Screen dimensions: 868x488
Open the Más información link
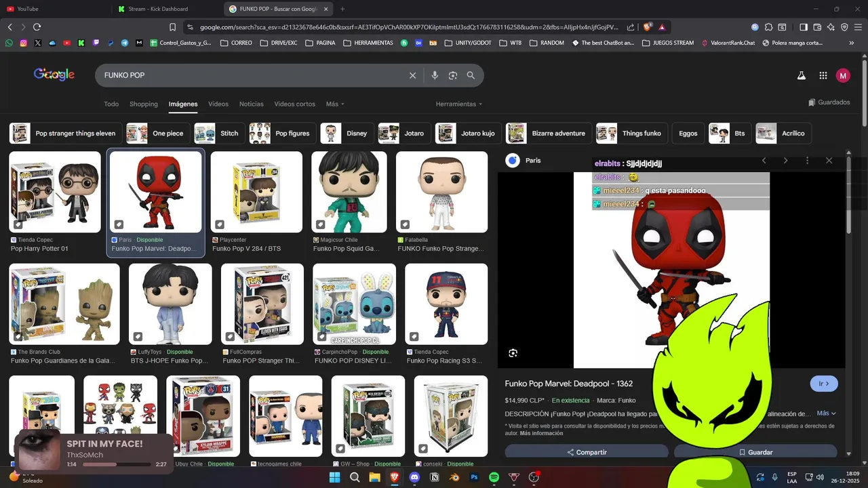pos(541,433)
